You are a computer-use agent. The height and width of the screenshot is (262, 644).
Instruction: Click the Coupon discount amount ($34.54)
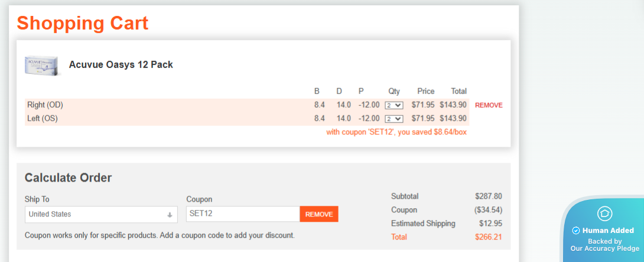[488, 210]
